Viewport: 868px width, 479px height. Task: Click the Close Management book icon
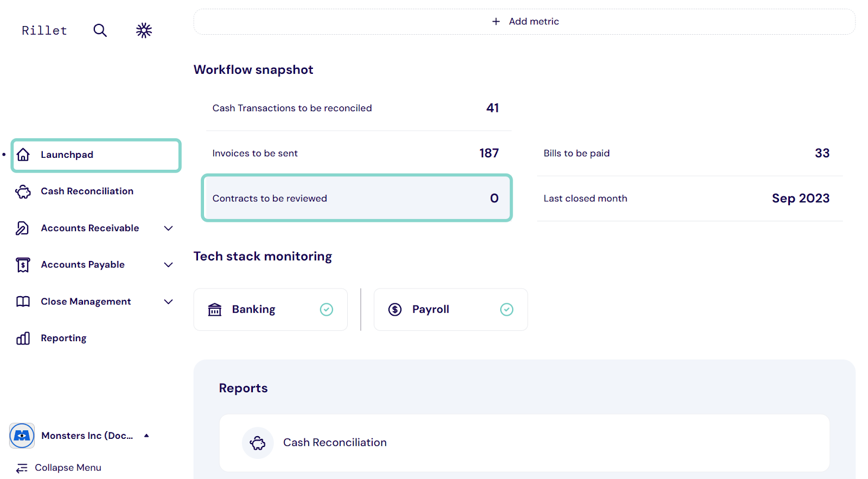[23, 302]
